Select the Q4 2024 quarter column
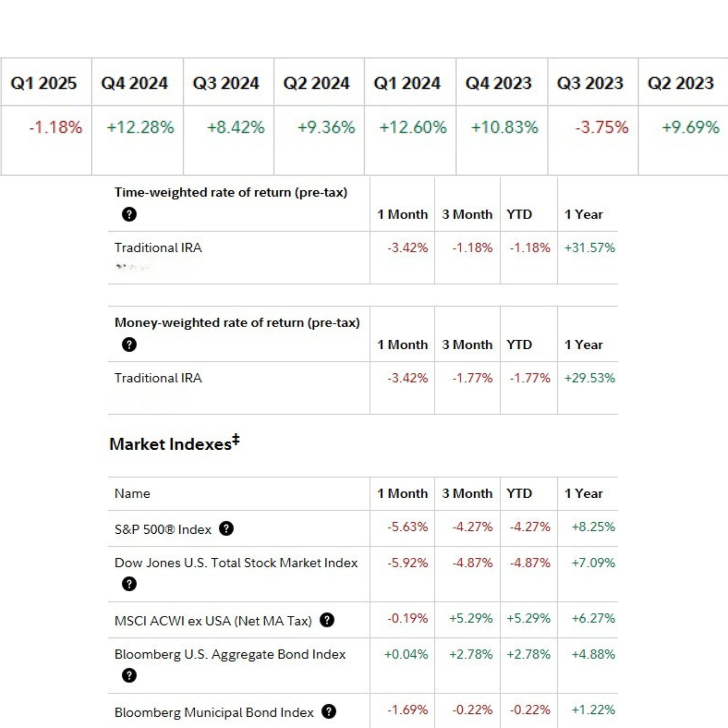Image resolution: width=728 pixels, height=728 pixels. (136, 84)
